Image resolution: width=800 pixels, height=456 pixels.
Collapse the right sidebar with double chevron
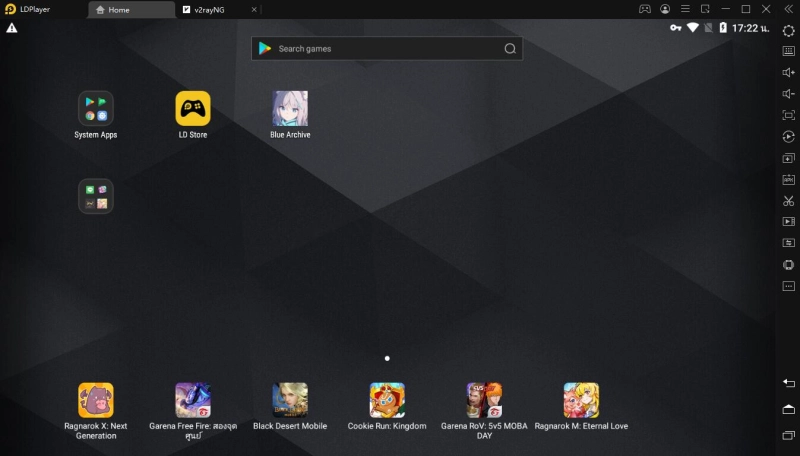pos(788,9)
